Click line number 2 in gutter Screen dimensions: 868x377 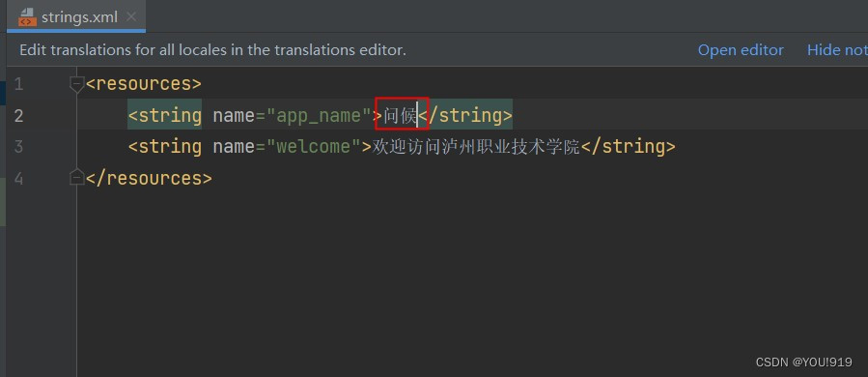(x=18, y=116)
